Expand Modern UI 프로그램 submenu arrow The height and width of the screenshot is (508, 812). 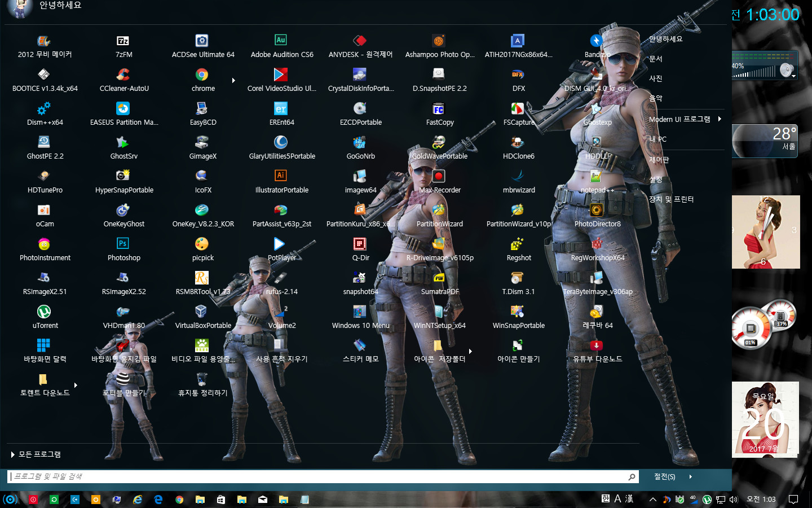coord(720,119)
